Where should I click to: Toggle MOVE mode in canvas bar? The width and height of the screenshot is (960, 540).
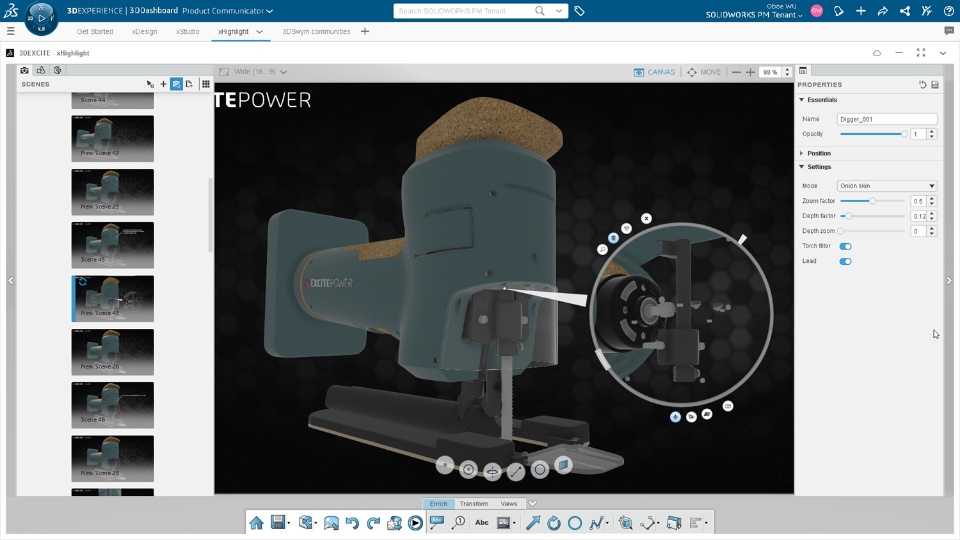tap(704, 72)
